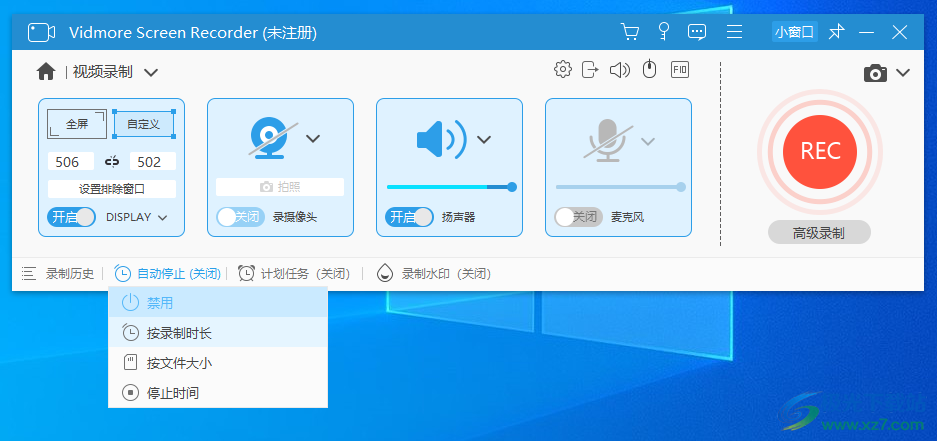Toggle the display recording switch 开启
Viewport: 937px width, 441px height.
pos(71,217)
